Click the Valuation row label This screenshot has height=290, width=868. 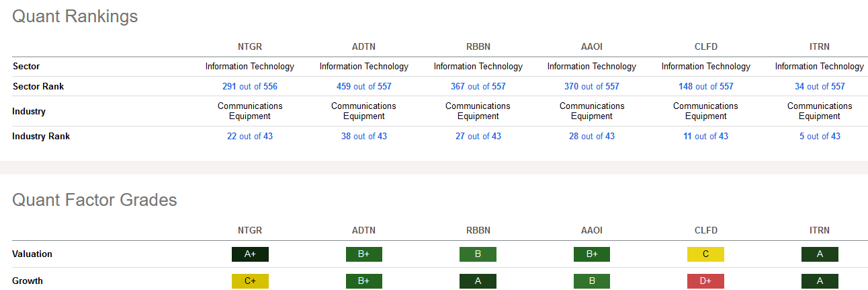pos(32,254)
